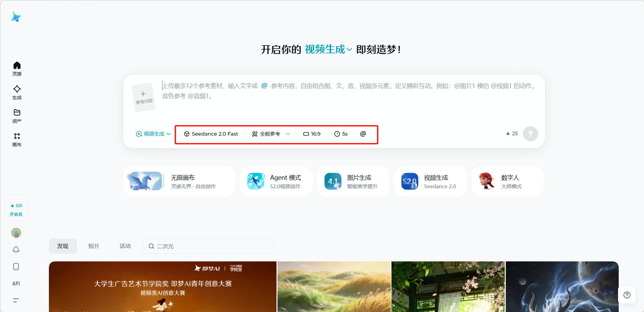Open the Seedance 2.0 Fast model selector

tap(211, 134)
